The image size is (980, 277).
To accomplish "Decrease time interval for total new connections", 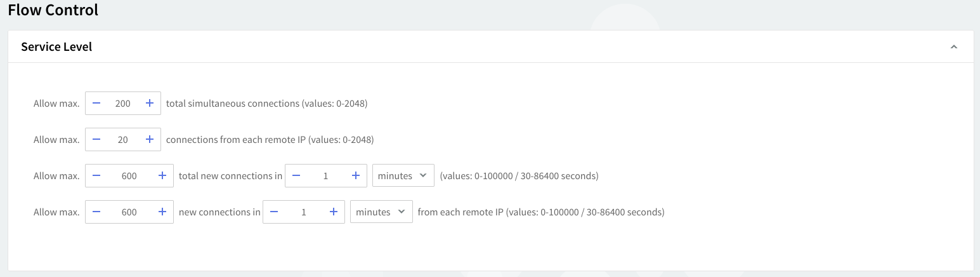I will pos(296,175).
